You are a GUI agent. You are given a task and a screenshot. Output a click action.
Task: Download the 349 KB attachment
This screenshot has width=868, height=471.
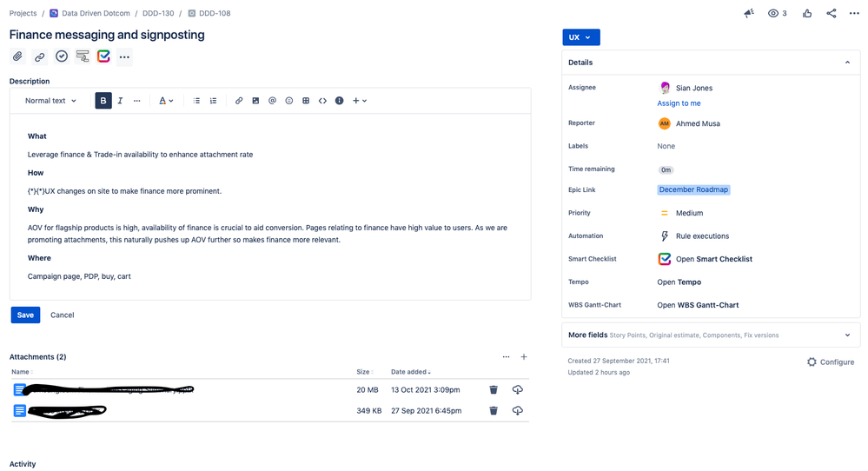[518, 411]
